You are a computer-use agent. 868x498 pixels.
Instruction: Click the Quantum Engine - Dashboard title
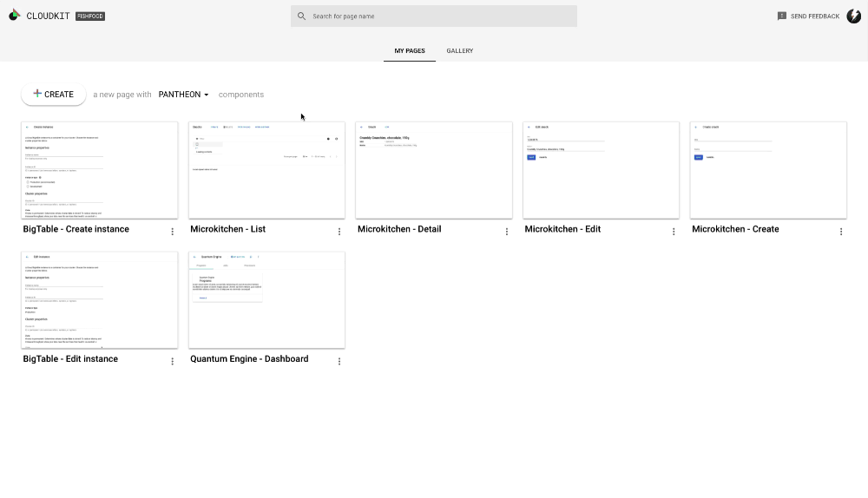click(x=249, y=359)
